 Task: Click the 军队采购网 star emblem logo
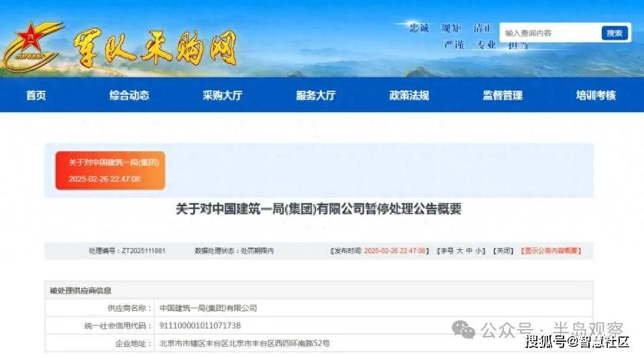click(x=32, y=46)
